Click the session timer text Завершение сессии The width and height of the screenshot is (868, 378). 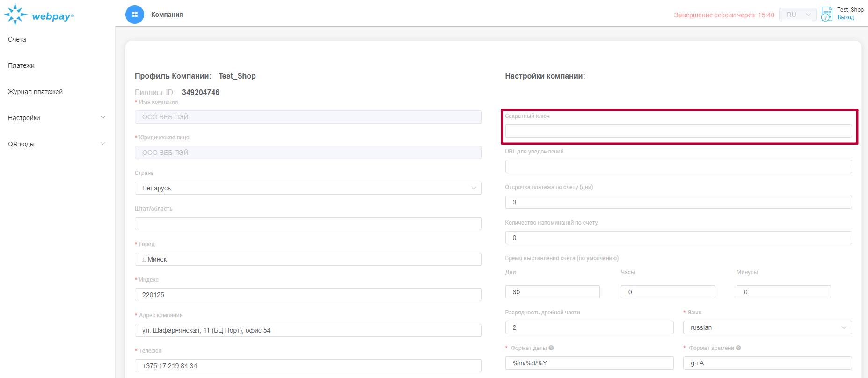click(724, 15)
